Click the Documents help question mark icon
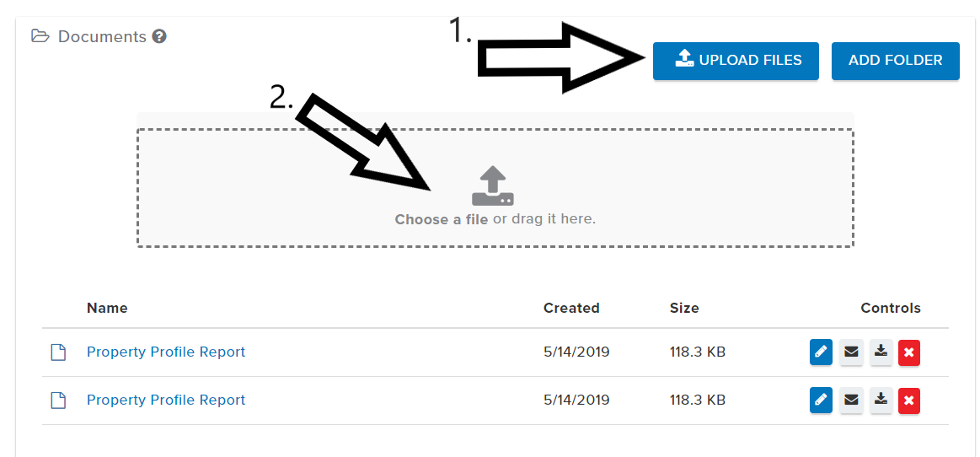 click(x=159, y=37)
